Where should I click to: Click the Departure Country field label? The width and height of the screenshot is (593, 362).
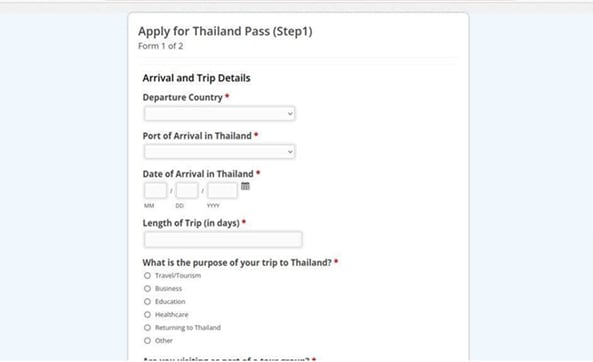pyautogui.click(x=183, y=97)
